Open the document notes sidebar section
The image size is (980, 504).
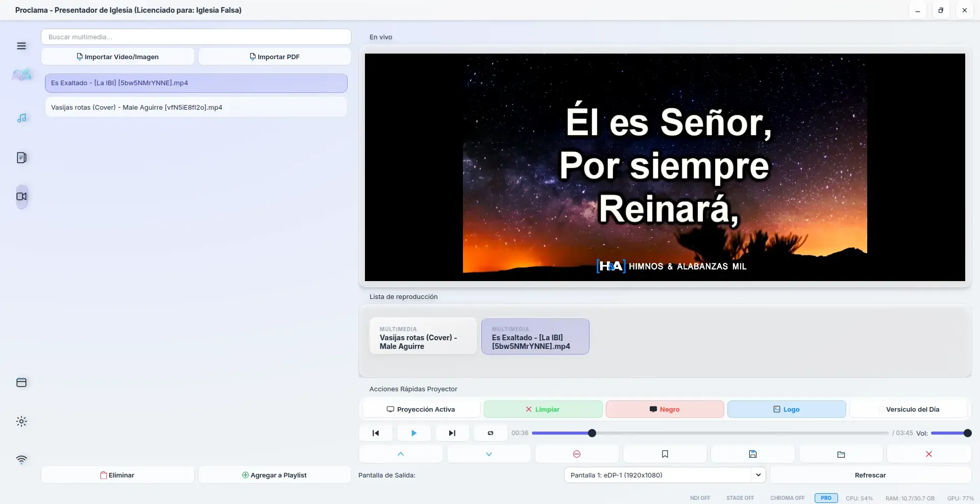[21, 158]
